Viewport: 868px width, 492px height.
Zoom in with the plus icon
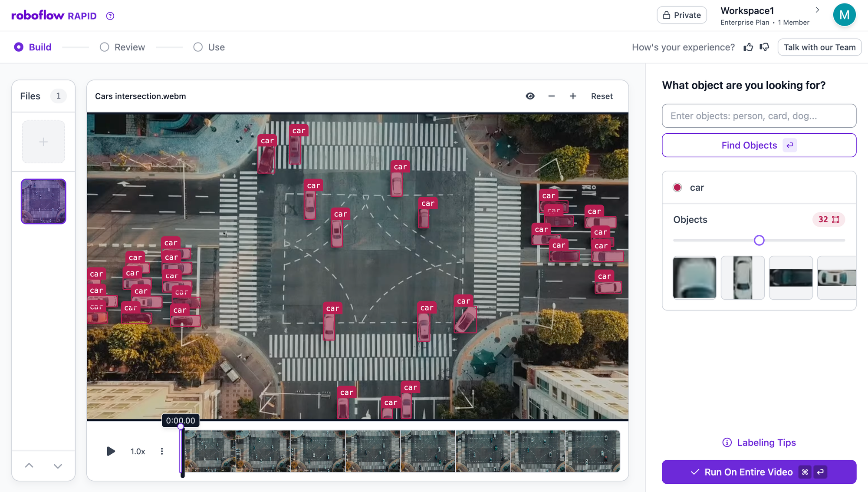pos(573,96)
